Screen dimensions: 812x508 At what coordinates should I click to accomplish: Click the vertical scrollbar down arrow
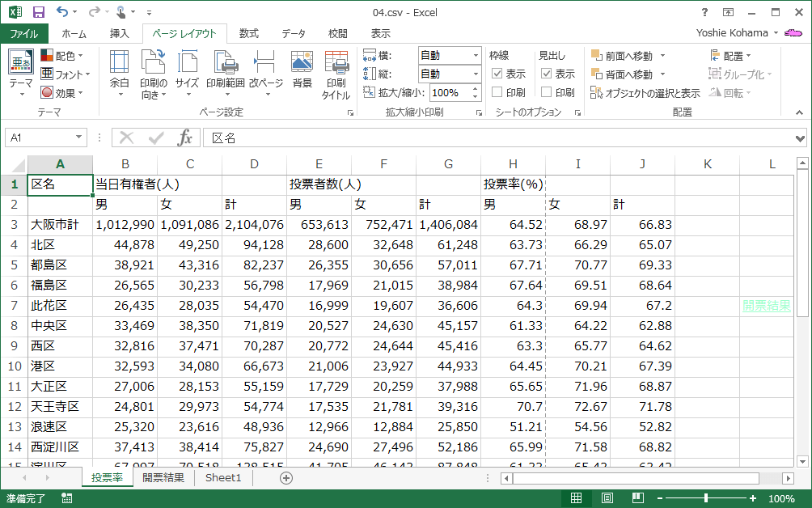802,461
